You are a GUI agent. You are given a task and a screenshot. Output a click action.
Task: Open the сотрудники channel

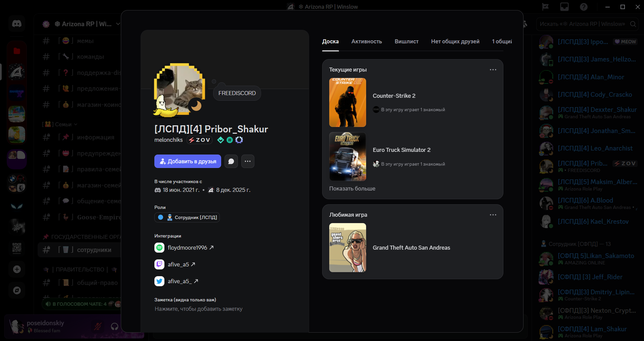(80, 250)
